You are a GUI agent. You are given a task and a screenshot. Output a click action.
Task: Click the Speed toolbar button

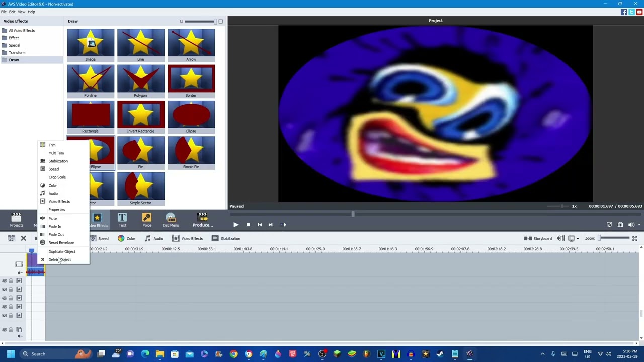(99, 238)
